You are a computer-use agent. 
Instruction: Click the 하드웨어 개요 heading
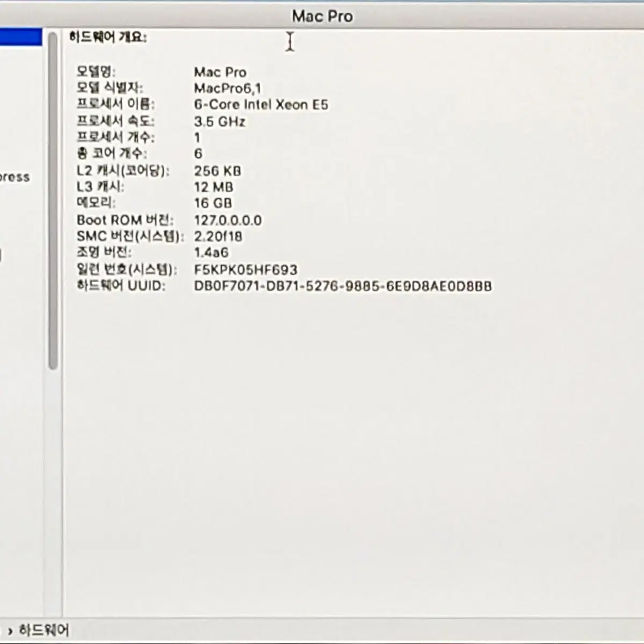[x=108, y=37]
